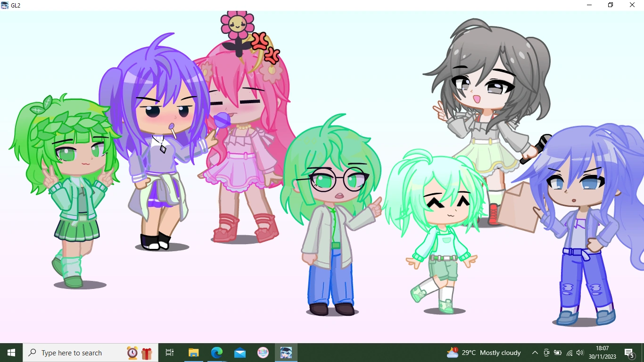Expand hidden system tray icons
The image size is (644, 362).
coord(535,352)
